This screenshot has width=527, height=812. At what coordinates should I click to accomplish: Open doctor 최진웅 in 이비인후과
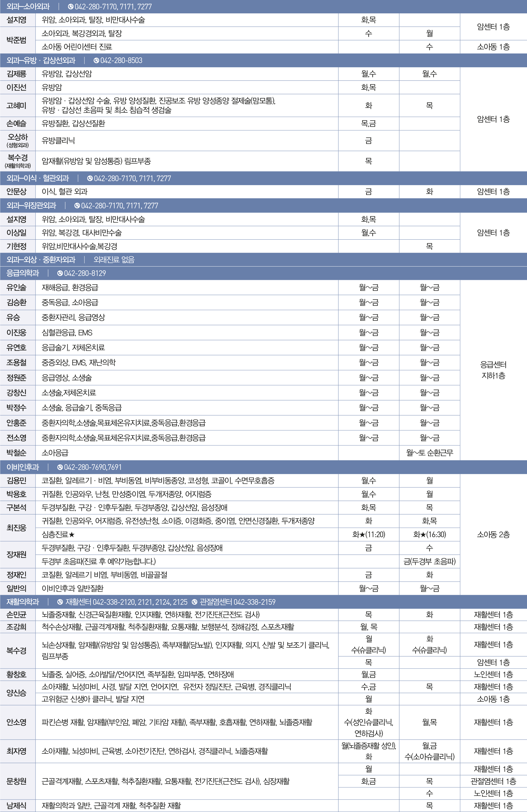click(x=16, y=528)
